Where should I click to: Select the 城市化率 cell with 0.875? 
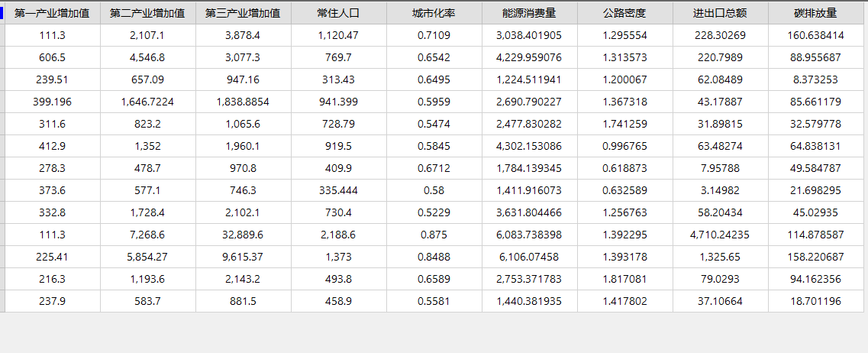[x=434, y=235]
